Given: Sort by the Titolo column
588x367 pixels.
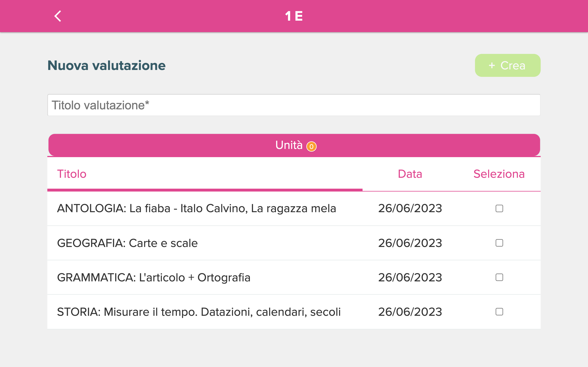Looking at the screenshot, I should point(72,174).
